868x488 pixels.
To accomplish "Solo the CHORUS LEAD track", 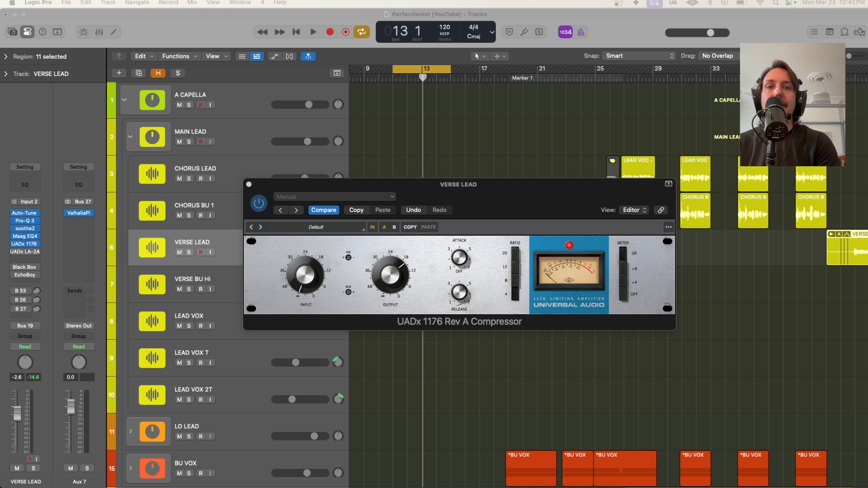I will [x=189, y=178].
